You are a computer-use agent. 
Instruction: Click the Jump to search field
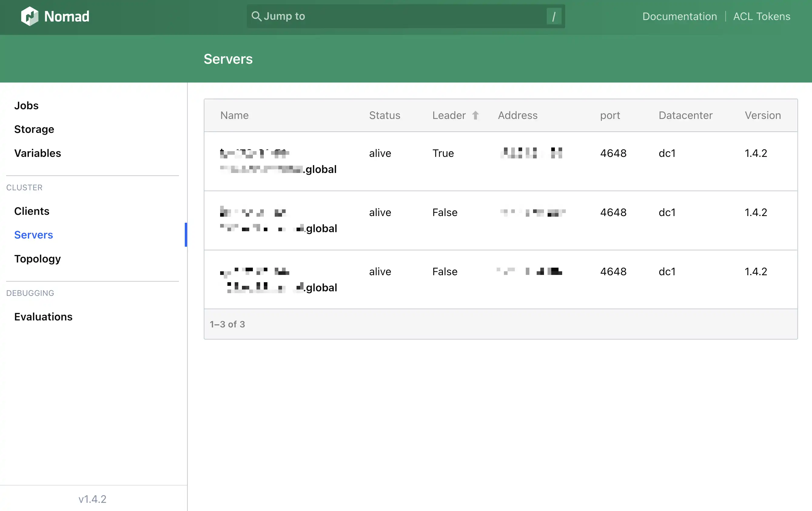coord(371,16)
